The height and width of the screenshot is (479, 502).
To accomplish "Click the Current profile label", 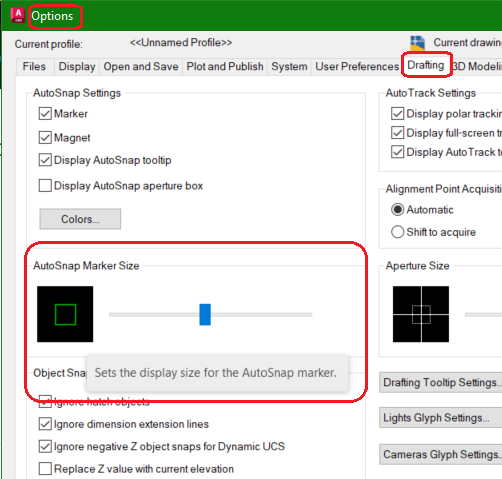I will click(x=49, y=44).
